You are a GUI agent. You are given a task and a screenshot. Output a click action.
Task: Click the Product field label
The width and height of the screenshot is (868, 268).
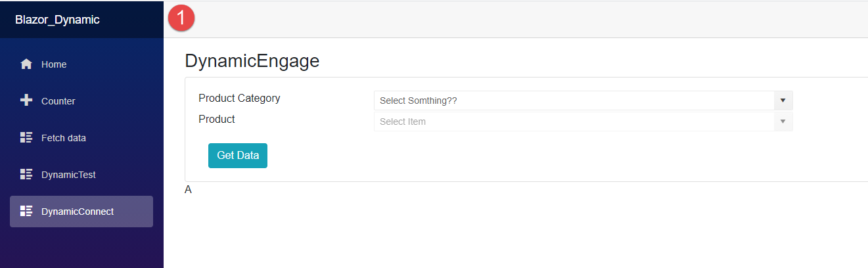click(217, 120)
